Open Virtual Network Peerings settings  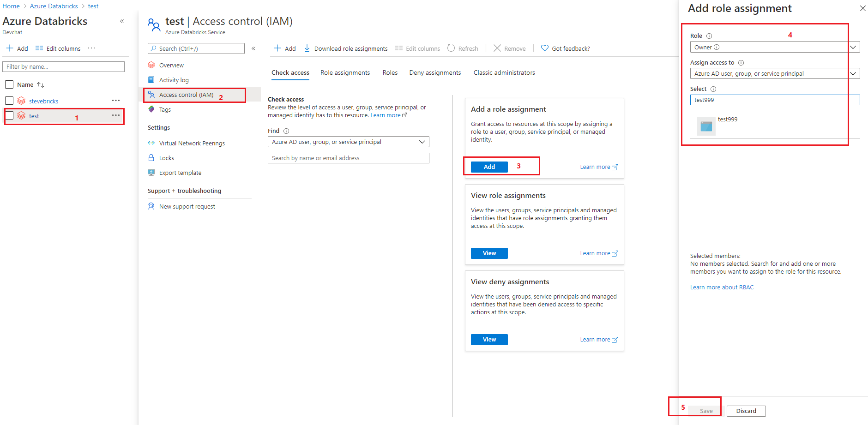click(x=192, y=143)
